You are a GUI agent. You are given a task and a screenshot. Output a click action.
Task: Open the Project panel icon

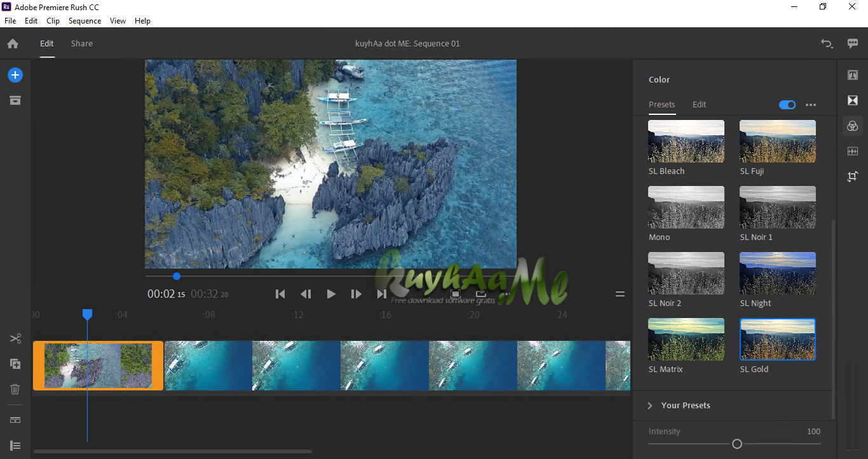pyautogui.click(x=15, y=100)
